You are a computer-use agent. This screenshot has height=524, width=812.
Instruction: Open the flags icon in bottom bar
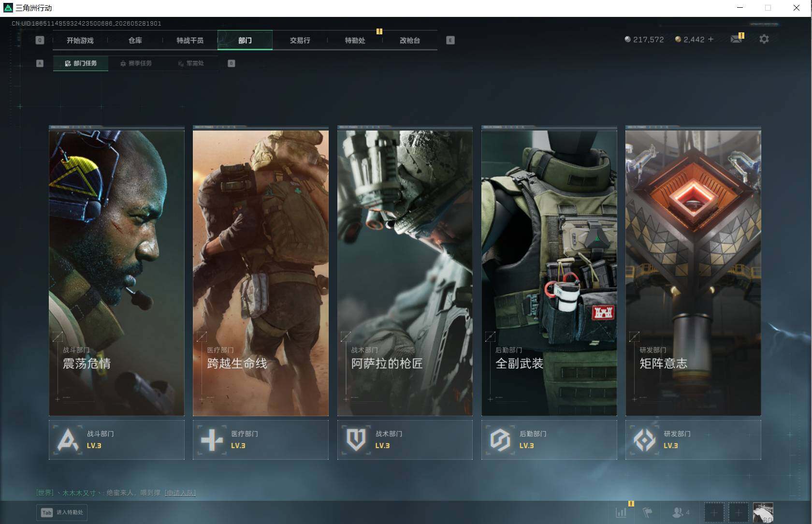tap(647, 512)
